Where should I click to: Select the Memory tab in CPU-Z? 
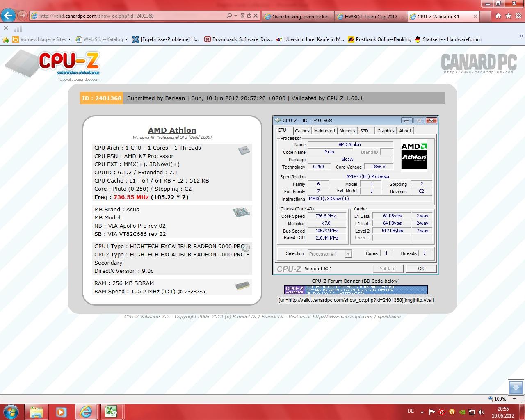[347, 131]
